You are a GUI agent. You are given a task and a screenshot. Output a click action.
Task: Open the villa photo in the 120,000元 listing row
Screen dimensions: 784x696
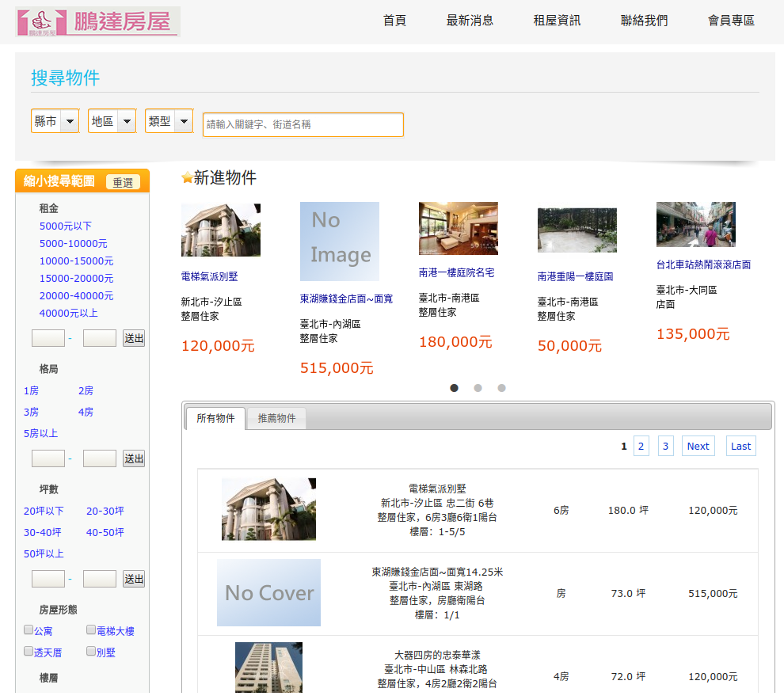[269, 509]
